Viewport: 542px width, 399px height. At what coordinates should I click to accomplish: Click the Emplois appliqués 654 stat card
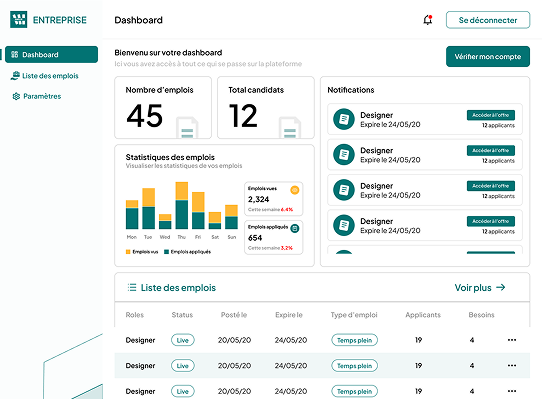pyautogui.click(x=273, y=237)
